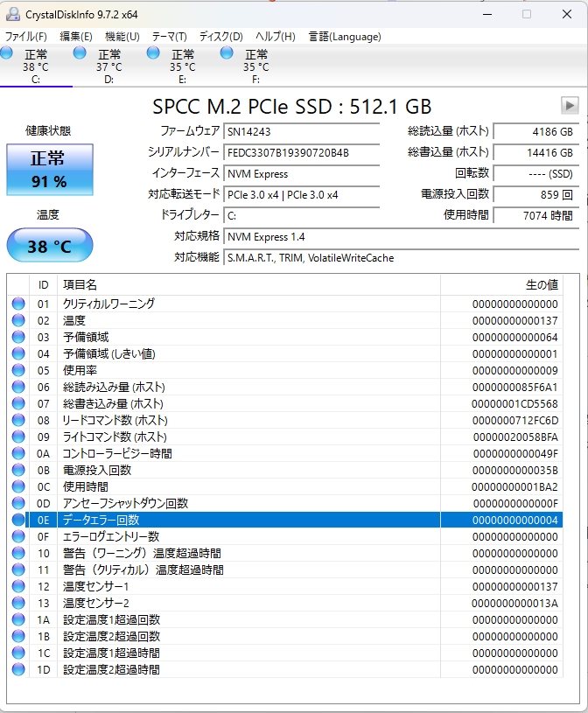Click the status orb for drive D:
Image resolution: width=588 pixels, height=713 pixels.
click(80, 54)
